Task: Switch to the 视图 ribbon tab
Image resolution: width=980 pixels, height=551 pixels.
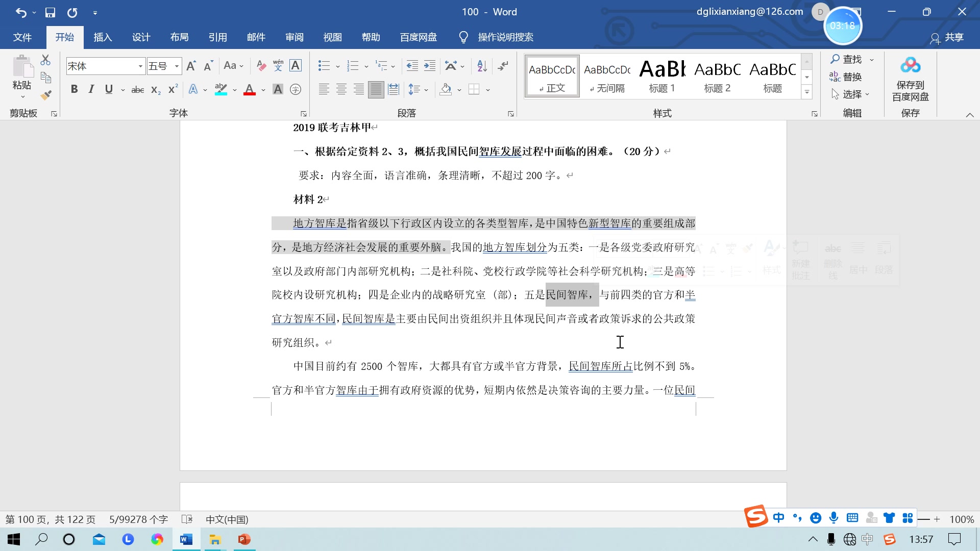Action: (333, 37)
